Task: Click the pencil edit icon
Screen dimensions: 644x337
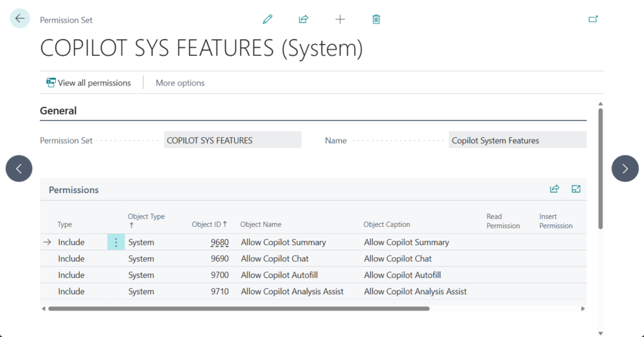Action: 267,19
